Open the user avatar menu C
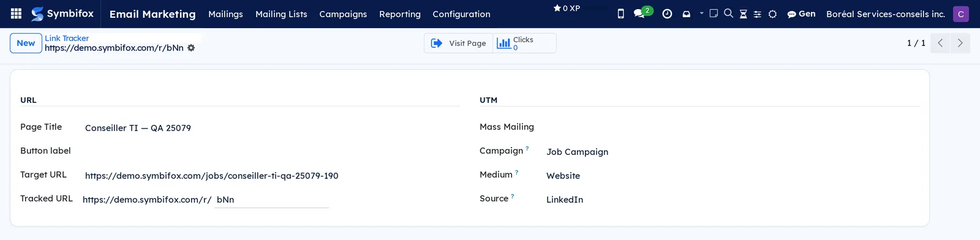Image resolution: width=980 pixels, height=240 pixels. (961, 14)
